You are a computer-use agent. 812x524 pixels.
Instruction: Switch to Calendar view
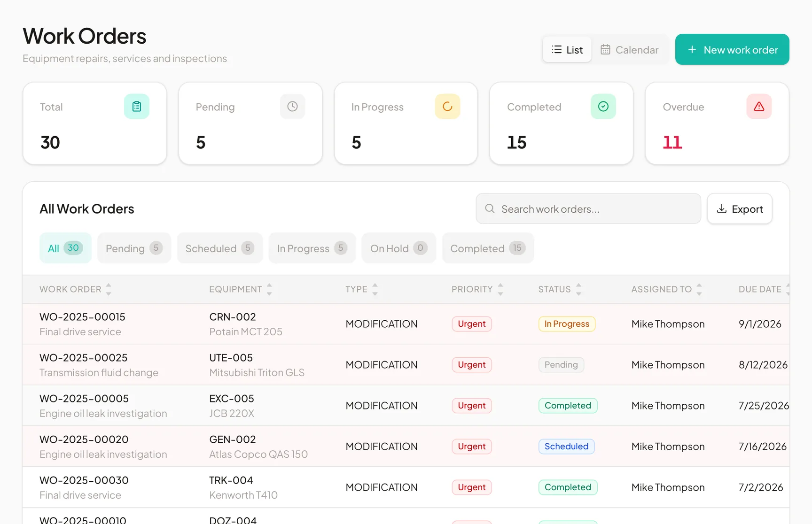[x=630, y=49]
